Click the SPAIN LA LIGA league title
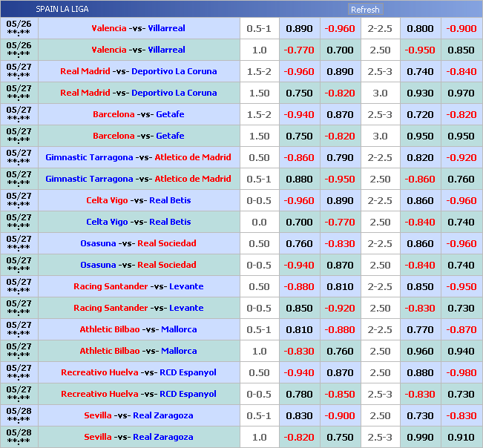483x448 pixels. (x=62, y=10)
